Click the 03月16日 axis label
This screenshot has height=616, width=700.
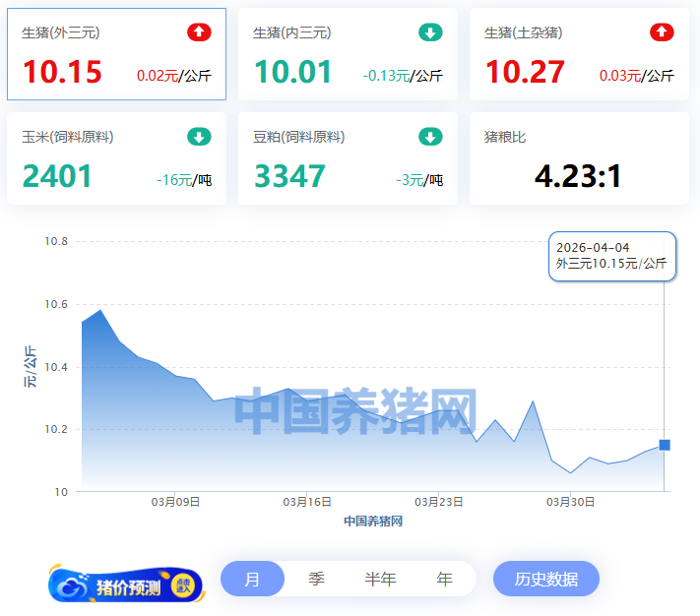[306, 502]
